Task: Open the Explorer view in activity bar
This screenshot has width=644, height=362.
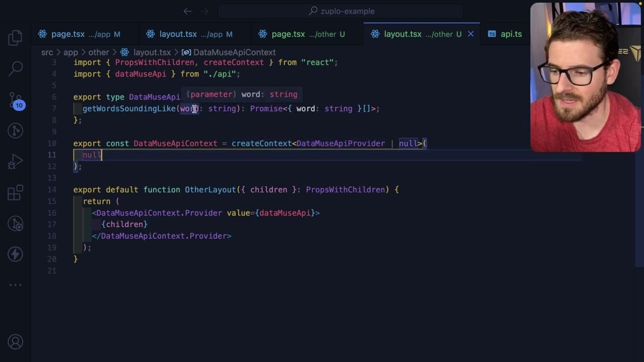Action: 16,38
